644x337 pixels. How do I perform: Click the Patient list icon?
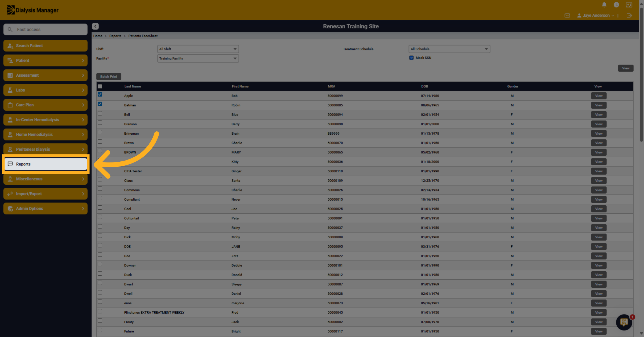[10, 60]
